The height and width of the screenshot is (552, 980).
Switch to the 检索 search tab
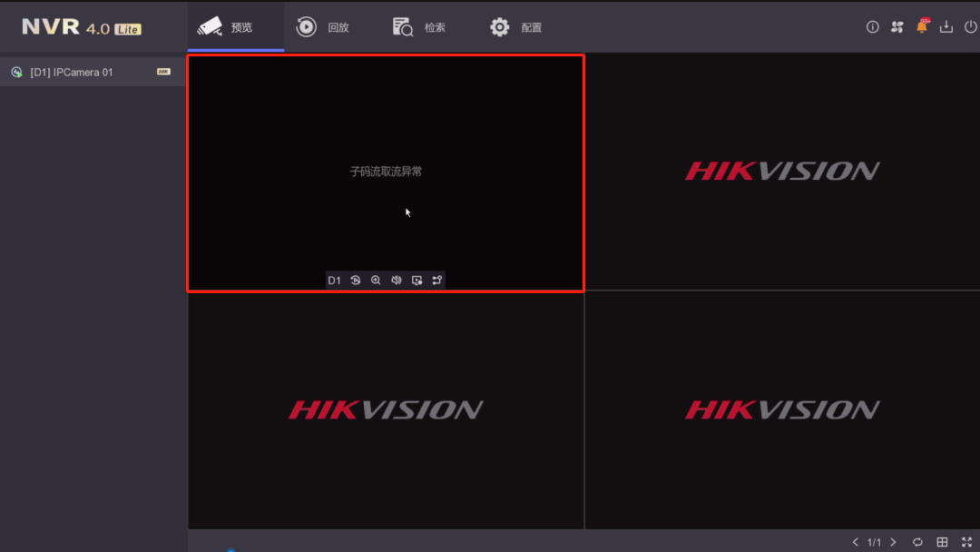tap(420, 26)
